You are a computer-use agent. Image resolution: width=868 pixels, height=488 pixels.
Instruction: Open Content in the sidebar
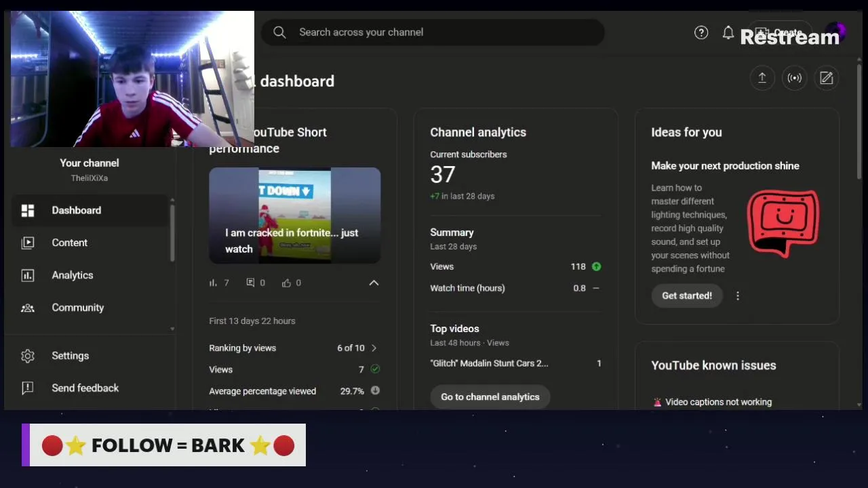[89, 243]
